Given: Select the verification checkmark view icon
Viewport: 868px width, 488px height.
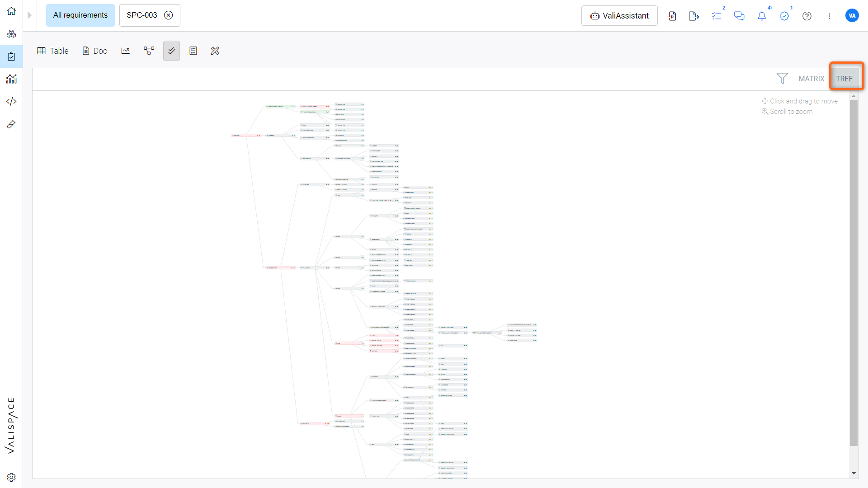Looking at the screenshot, I should coord(171,51).
